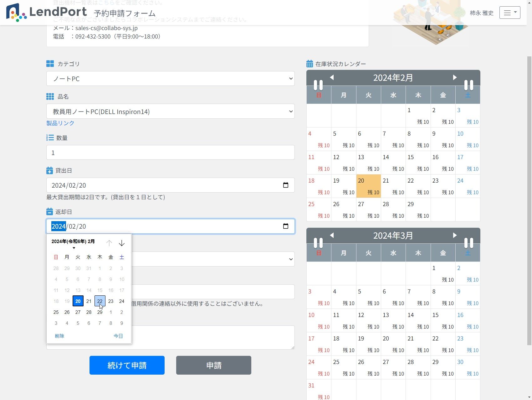Click the 数量 quantity input field

pyautogui.click(x=171, y=153)
